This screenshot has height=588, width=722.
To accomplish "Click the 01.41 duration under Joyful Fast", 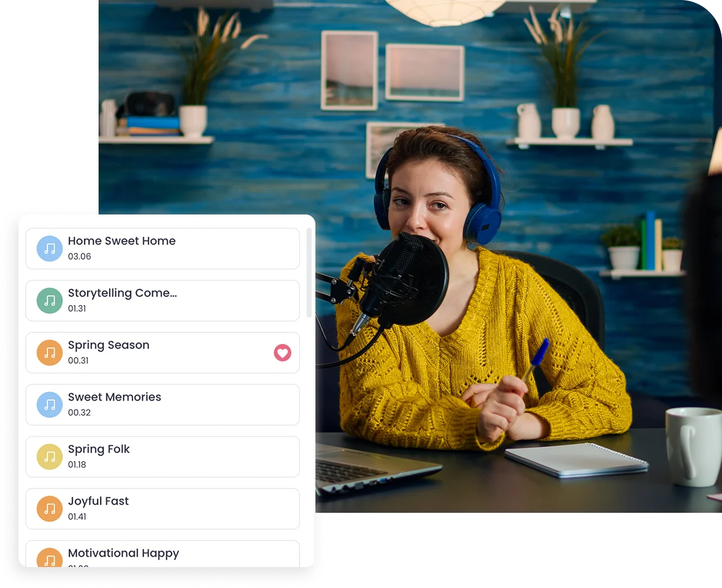I will coord(77,517).
